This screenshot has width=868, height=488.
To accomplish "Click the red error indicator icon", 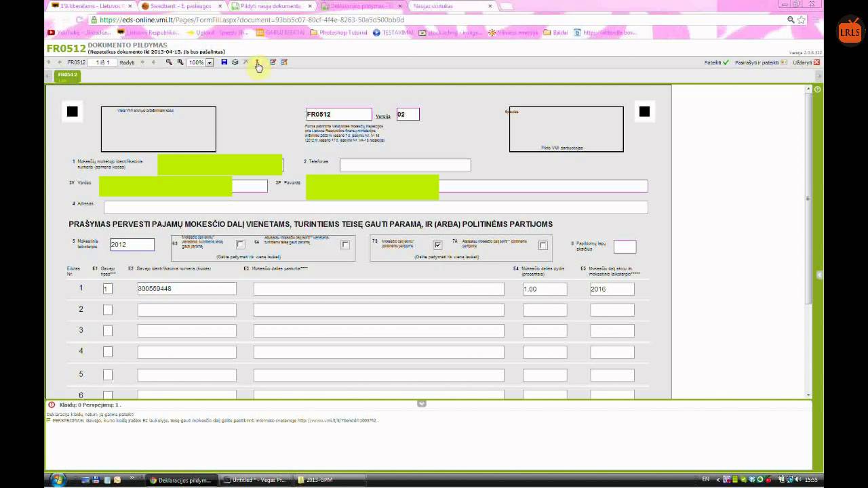I will (x=52, y=405).
